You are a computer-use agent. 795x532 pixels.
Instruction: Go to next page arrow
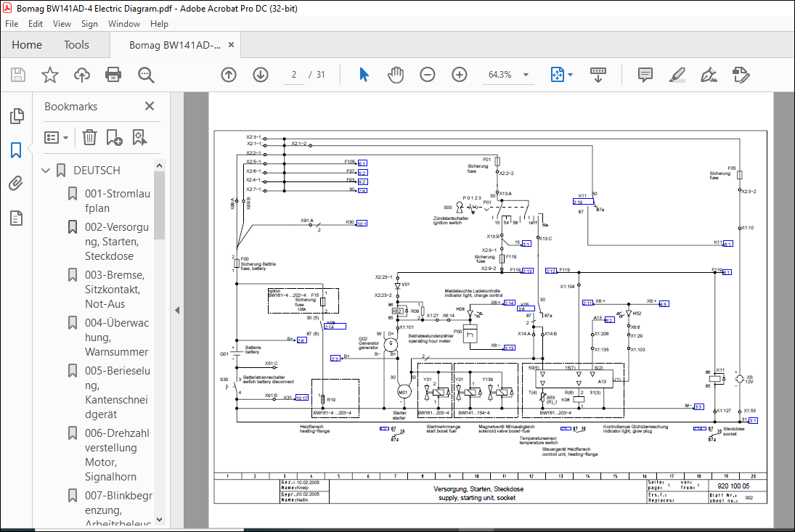(x=261, y=75)
